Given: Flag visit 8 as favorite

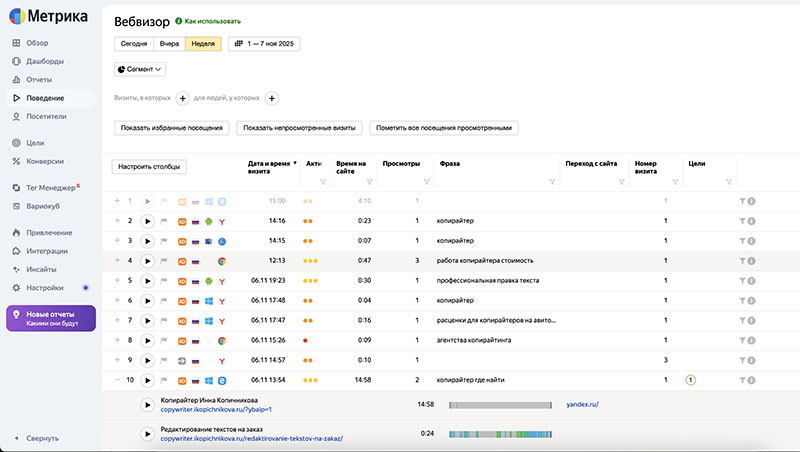Looking at the screenshot, I should coord(164,341).
